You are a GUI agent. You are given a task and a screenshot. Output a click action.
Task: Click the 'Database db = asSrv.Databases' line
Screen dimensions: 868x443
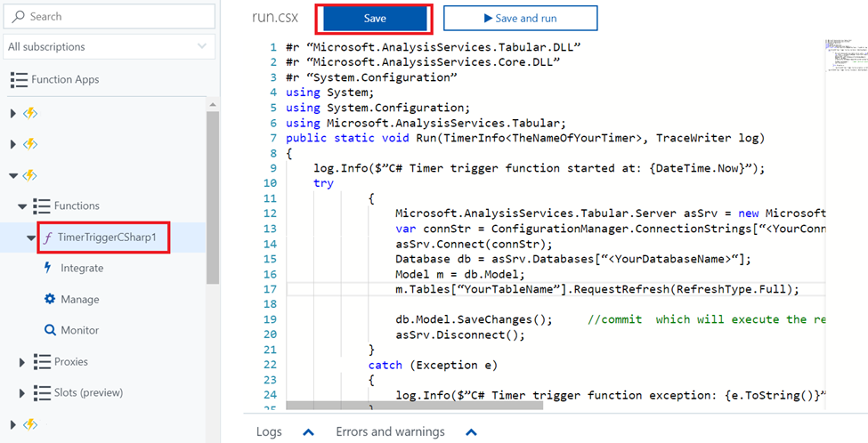573,260
